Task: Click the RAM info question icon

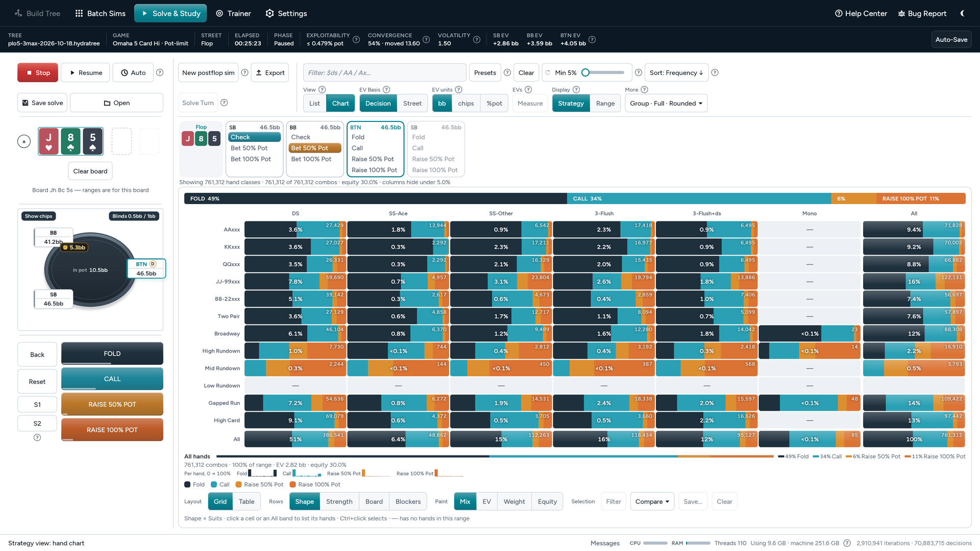Action: tap(847, 543)
